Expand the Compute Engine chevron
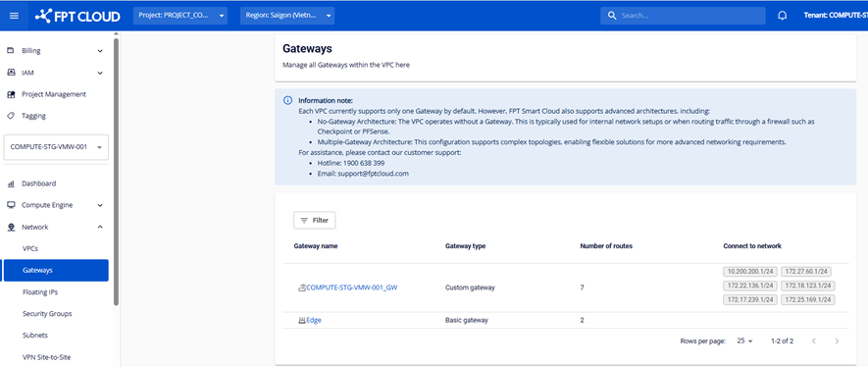The width and height of the screenshot is (868, 367). pyautogui.click(x=100, y=205)
